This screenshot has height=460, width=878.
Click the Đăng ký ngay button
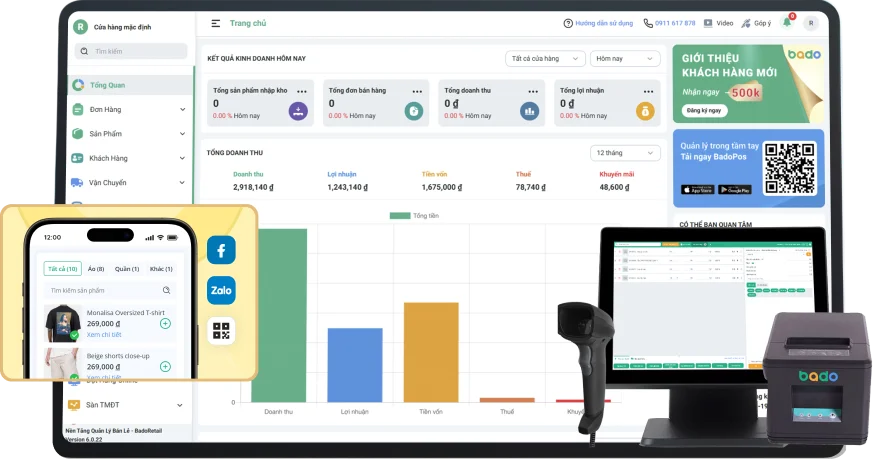click(704, 111)
